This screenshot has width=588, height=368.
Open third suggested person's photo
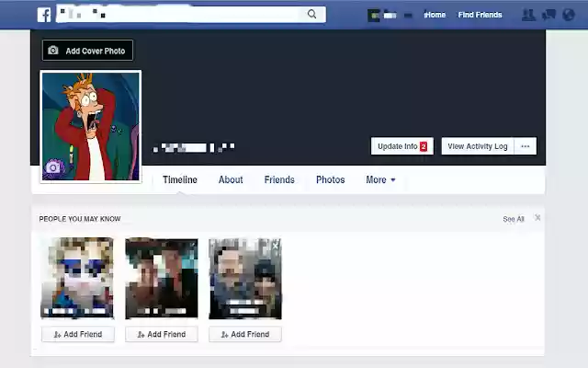[x=245, y=278]
